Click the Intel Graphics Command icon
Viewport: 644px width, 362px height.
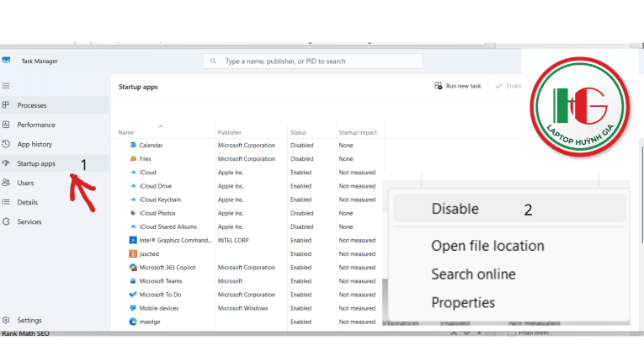133,240
